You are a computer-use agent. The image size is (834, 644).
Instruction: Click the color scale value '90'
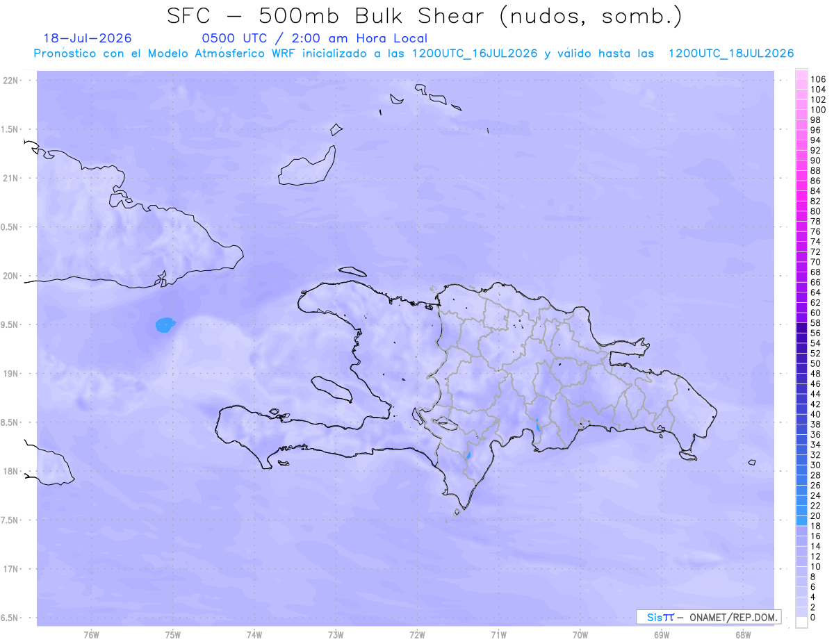point(816,160)
